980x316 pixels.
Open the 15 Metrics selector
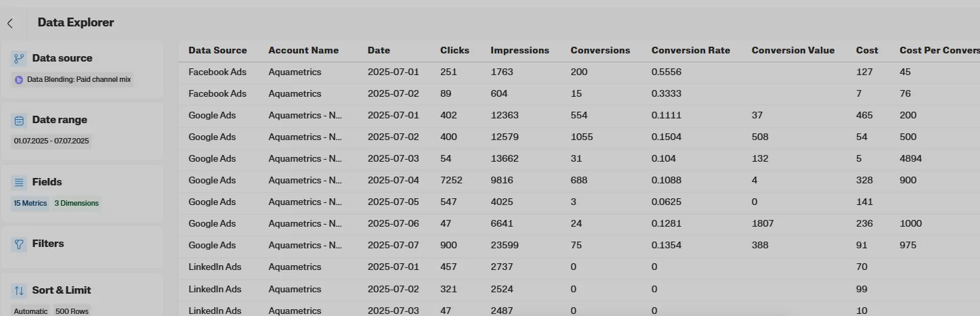pyautogui.click(x=29, y=203)
